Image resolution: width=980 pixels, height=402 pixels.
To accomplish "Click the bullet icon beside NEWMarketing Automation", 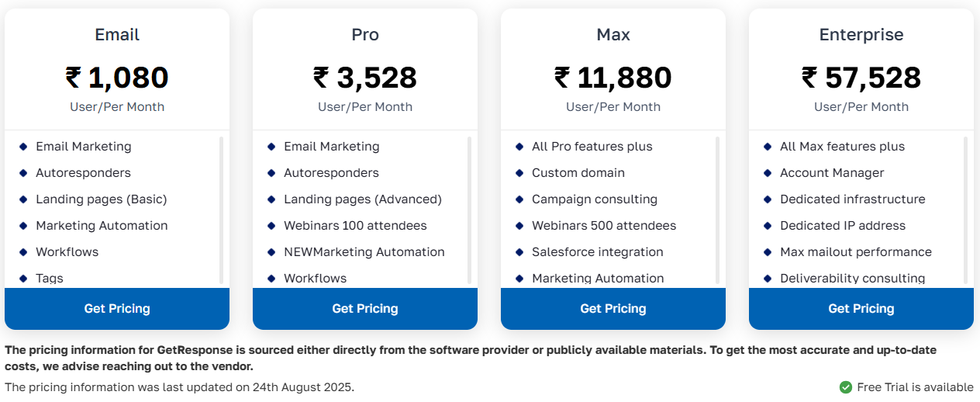I will tap(271, 252).
